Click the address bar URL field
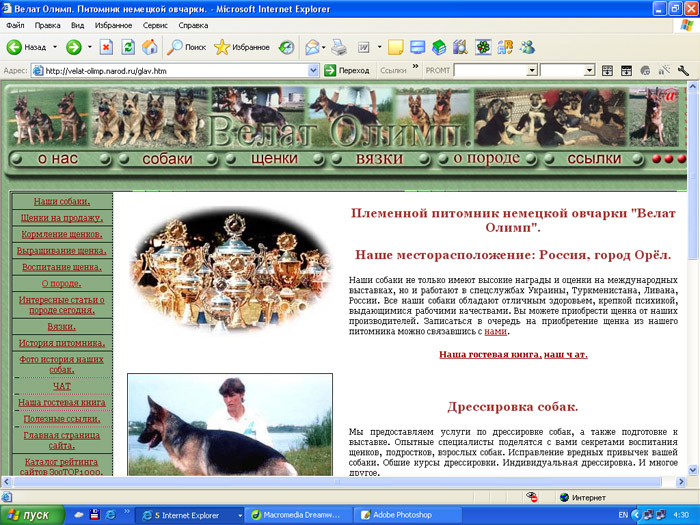The height and width of the screenshot is (525, 700). click(175, 71)
